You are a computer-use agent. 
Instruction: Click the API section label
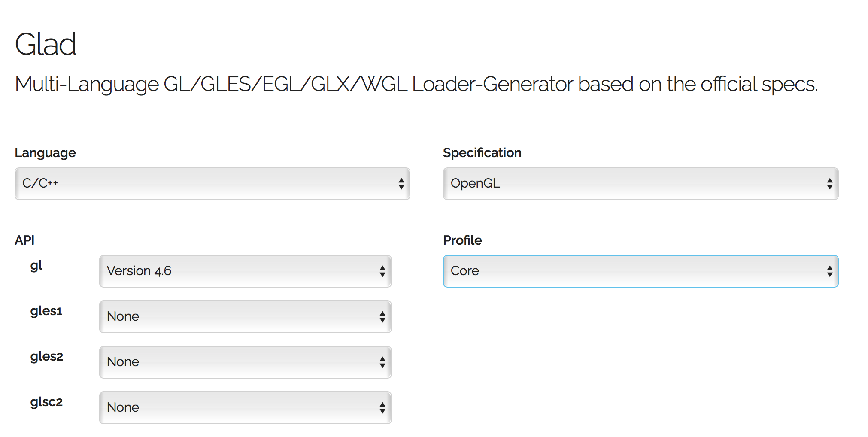pos(24,240)
